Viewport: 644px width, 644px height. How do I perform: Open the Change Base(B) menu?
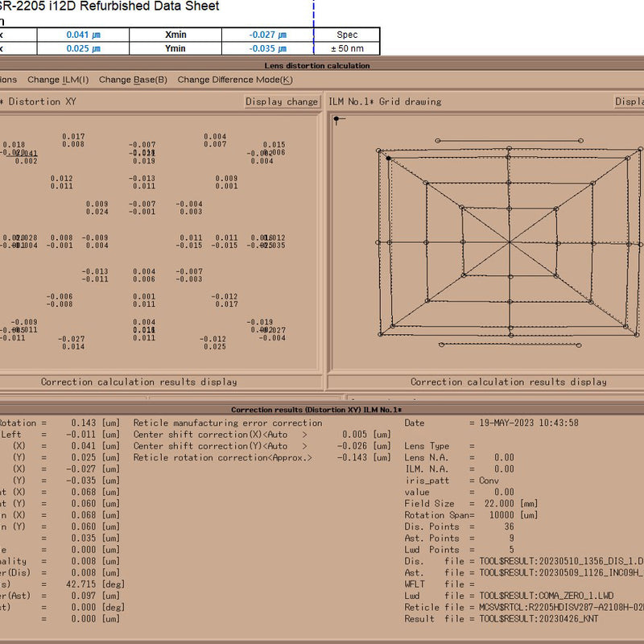[x=133, y=80]
